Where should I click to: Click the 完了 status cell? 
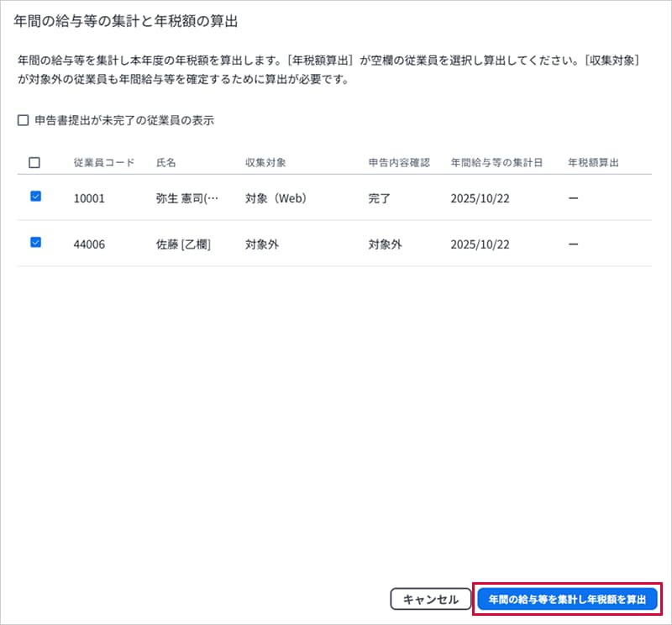380,198
